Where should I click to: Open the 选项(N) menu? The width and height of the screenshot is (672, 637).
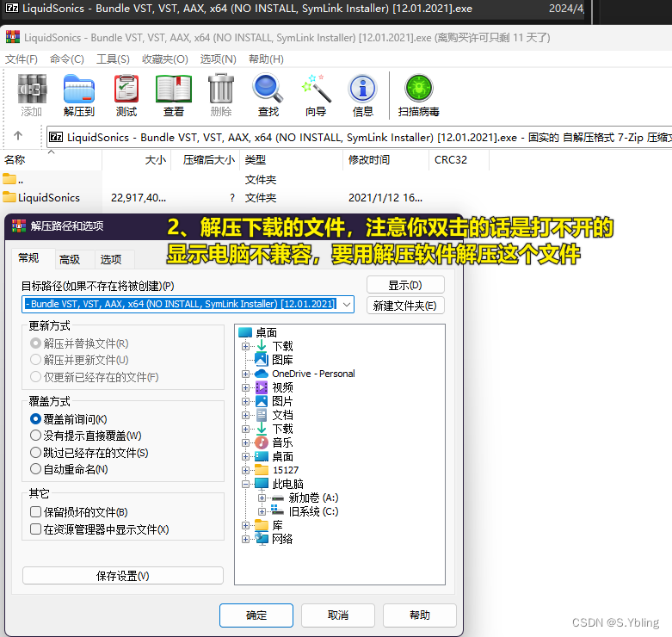click(219, 59)
